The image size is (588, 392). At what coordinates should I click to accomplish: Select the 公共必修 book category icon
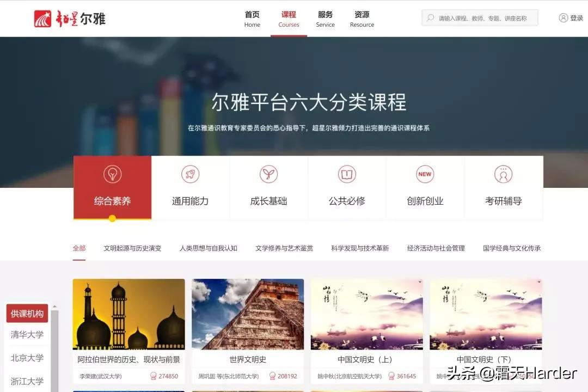click(347, 174)
